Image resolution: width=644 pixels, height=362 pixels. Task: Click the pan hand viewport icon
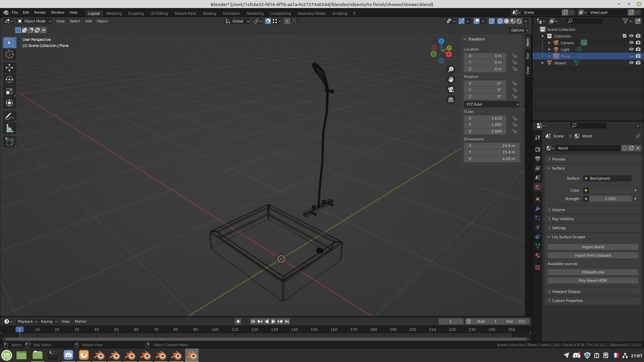(451, 79)
